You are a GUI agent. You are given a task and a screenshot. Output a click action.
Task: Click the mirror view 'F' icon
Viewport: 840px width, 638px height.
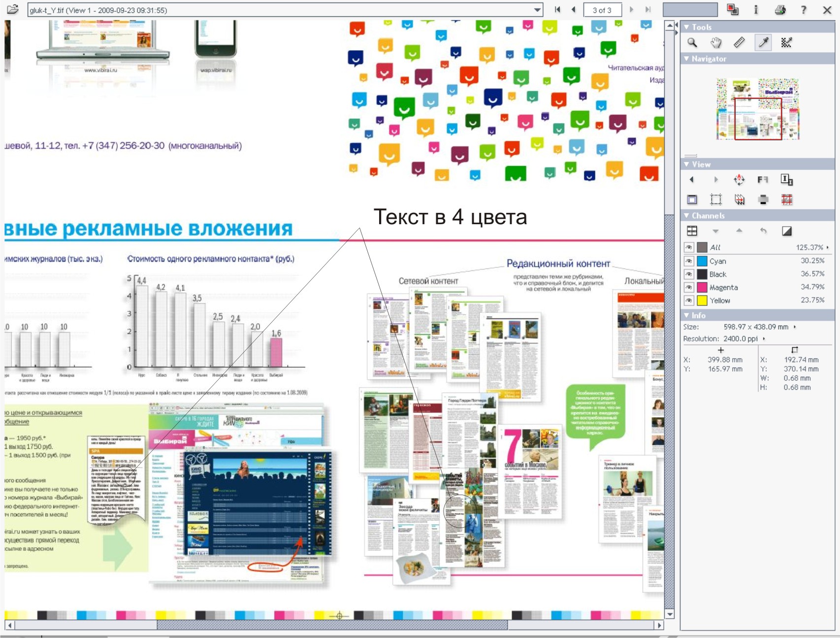(763, 180)
